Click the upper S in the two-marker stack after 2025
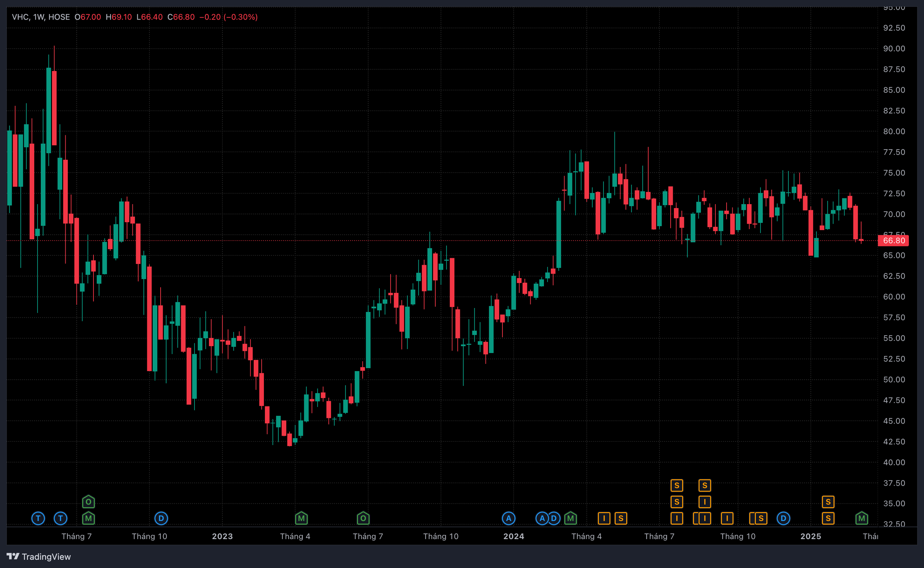This screenshot has width=924, height=568. point(828,502)
